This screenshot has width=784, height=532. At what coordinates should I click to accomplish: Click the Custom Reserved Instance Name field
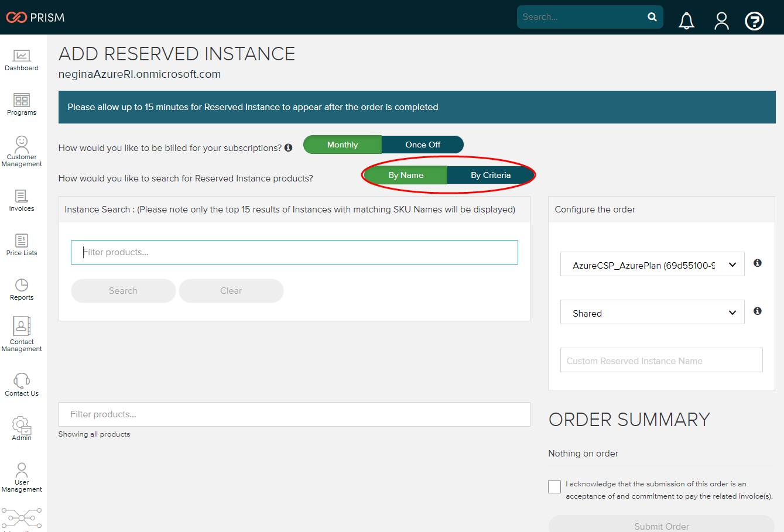(x=661, y=361)
